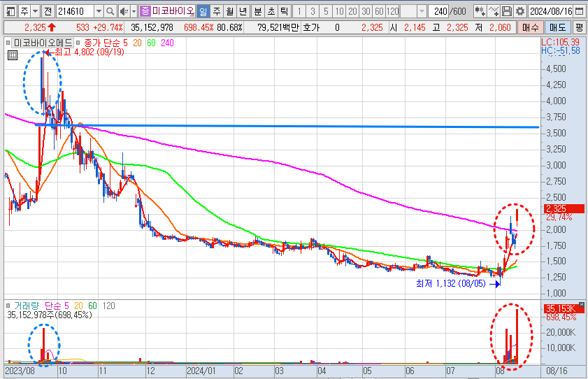This screenshot has width=588, height=379.
Task: Click the 2024/01 label on time axis
Action: point(201,371)
